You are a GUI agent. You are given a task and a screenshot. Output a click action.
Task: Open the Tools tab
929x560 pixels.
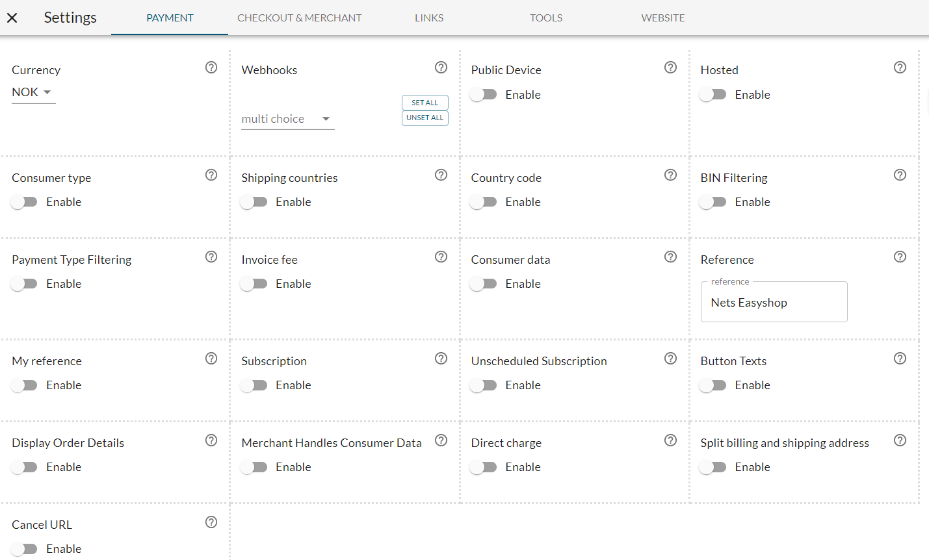click(546, 18)
